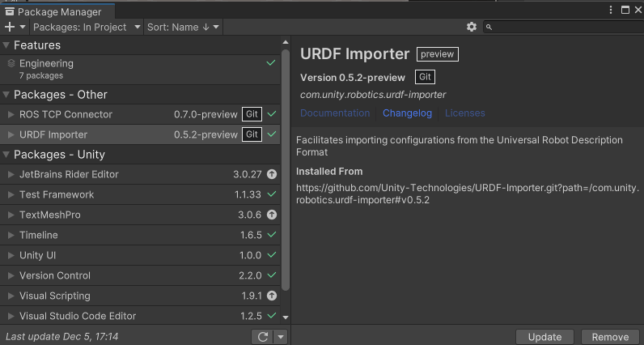Expand the Test Framework versions
Viewport: 644px width, 345px height.
pos(11,194)
